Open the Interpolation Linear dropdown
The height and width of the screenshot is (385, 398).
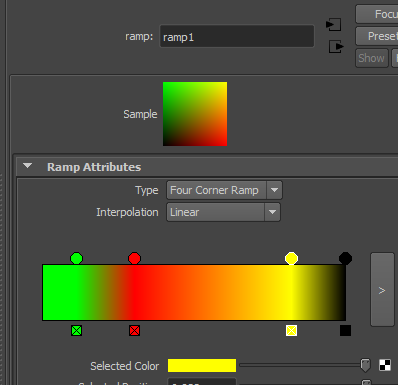click(x=223, y=212)
